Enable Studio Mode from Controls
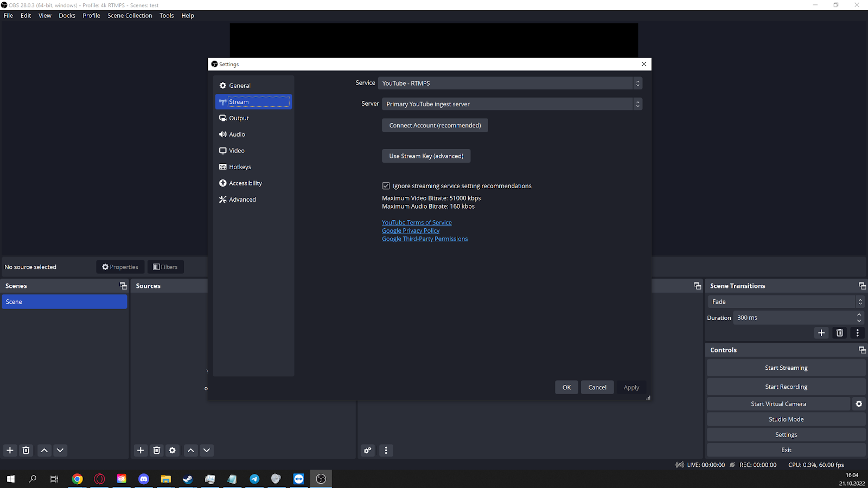The width and height of the screenshot is (868, 488). click(x=786, y=419)
